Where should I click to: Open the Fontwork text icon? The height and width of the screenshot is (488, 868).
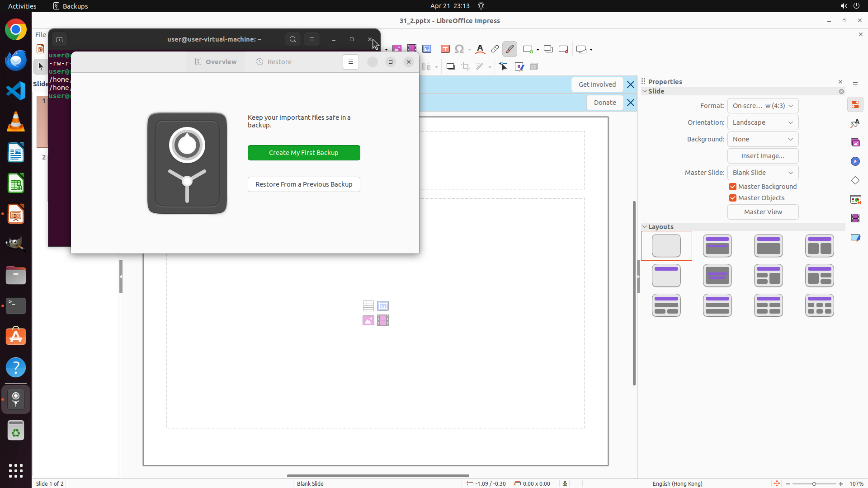point(480,49)
